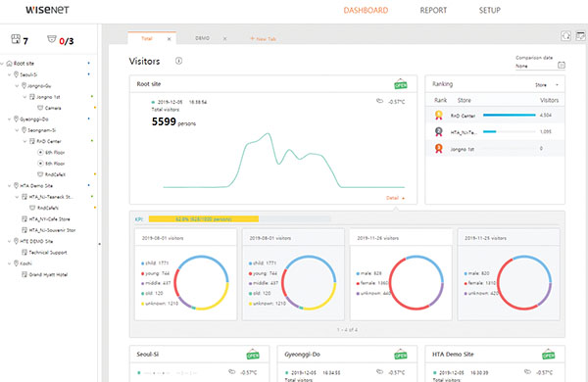Open the SETUP menu
Screen dimensions: 588x382
pyautogui.click(x=489, y=10)
